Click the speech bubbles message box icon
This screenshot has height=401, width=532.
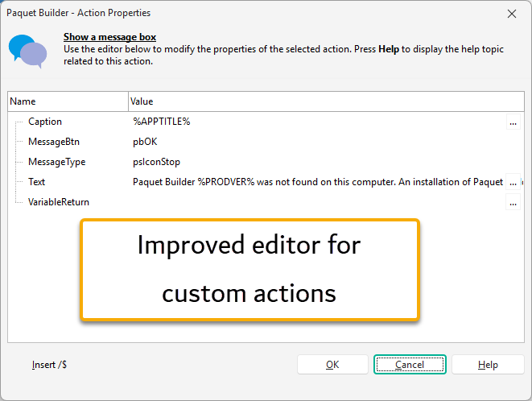[x=28, y=51]
